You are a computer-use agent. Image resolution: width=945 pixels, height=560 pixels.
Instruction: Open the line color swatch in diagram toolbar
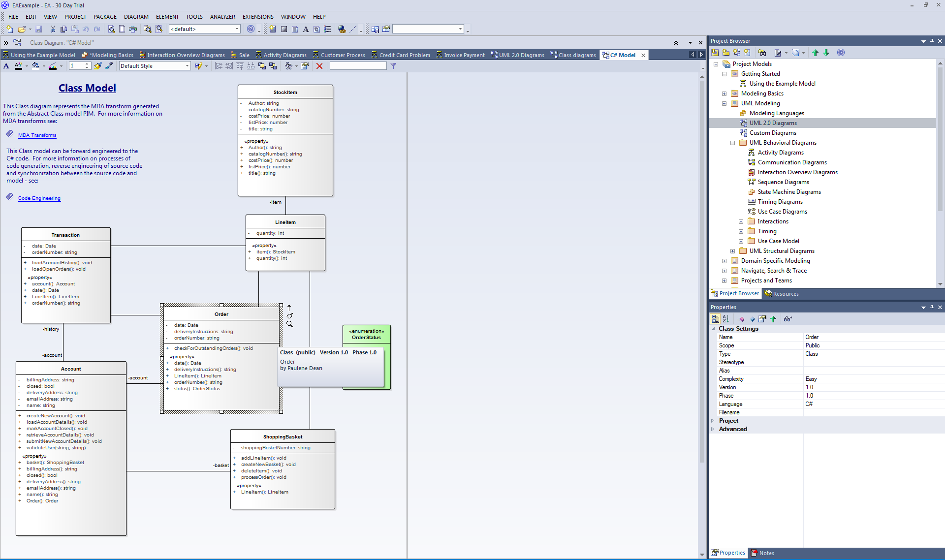click(x=53, y=66)
